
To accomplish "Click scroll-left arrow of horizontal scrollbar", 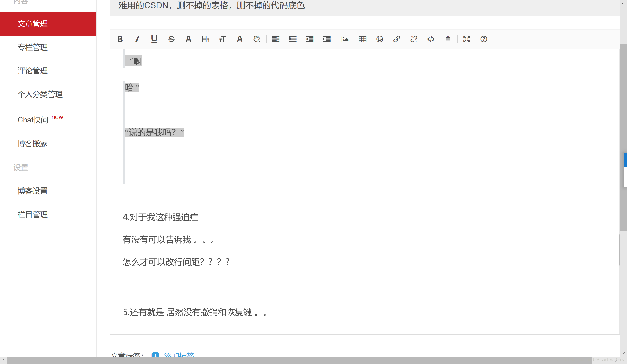I will [x=3, y=360].
